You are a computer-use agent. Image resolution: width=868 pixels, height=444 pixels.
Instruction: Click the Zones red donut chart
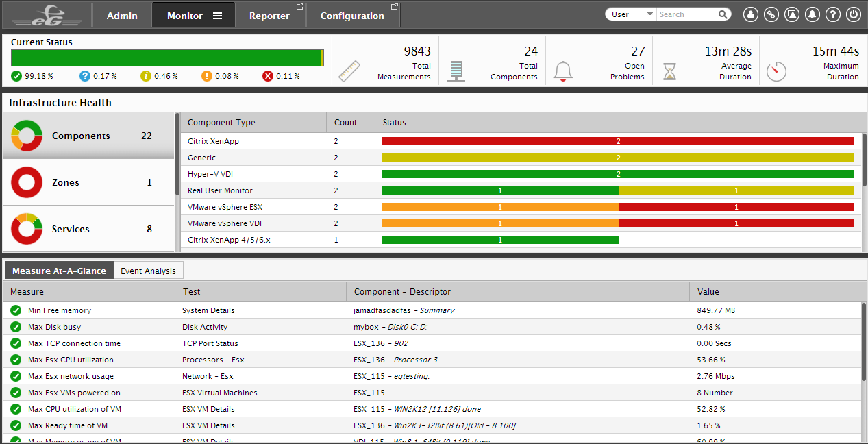pyautogui.click(x=27, y=182)
